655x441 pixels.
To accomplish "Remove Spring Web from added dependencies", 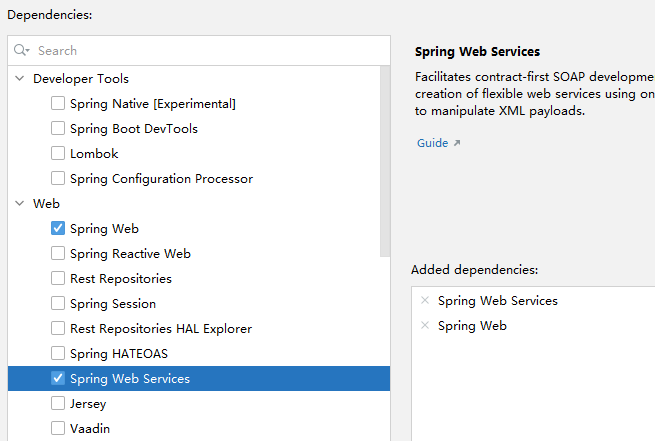I will (x=425, y=325).
